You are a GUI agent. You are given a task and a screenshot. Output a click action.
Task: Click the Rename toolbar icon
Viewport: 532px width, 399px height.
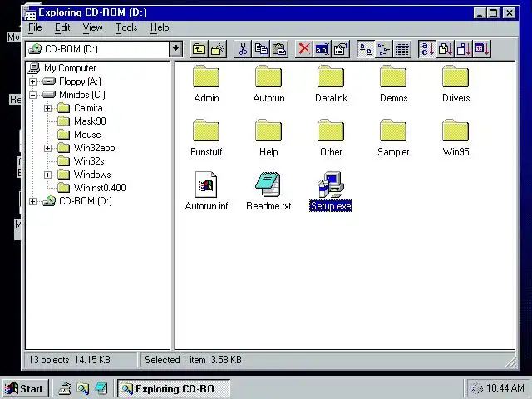click(322, 49)
